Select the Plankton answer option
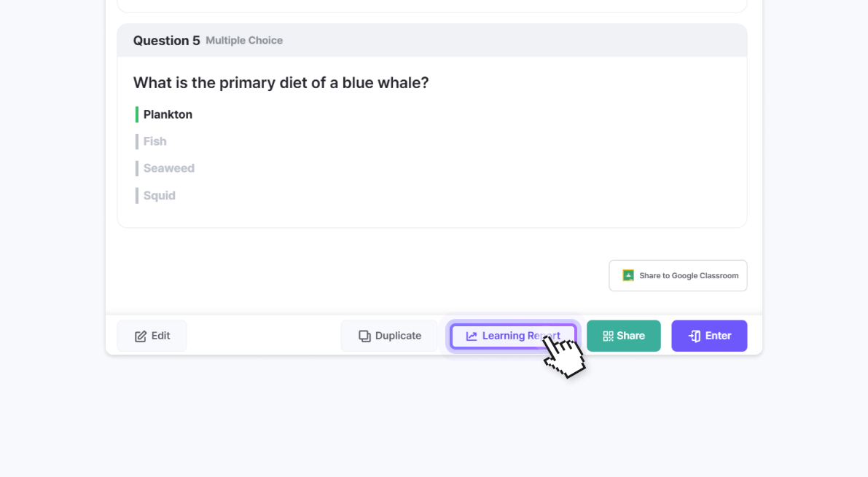 click(x=168, y=114)
